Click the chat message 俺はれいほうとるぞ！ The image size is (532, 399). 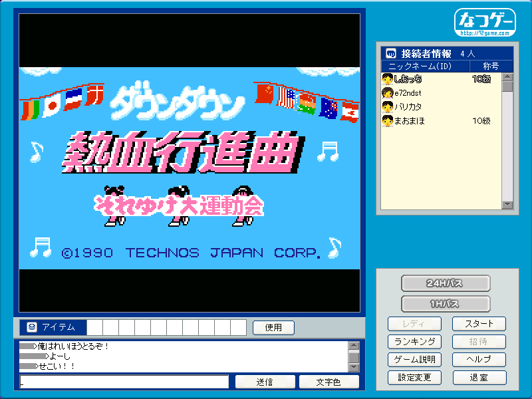[x=72, y=346]
